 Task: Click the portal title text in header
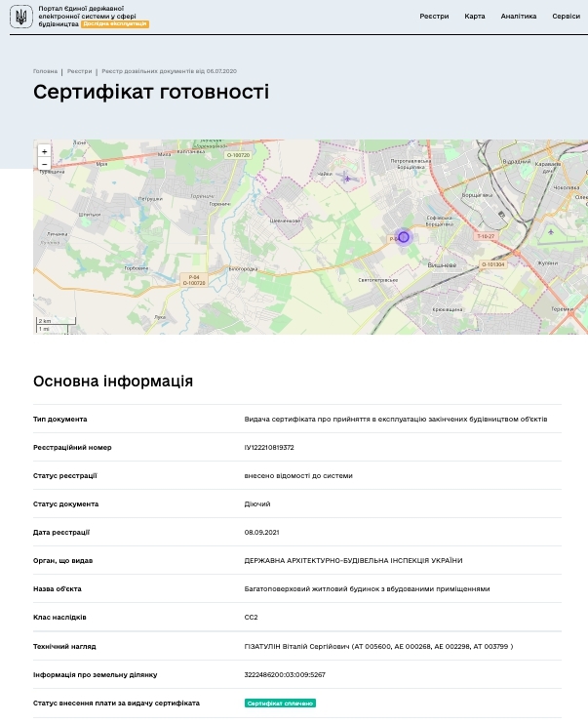click(87, 17)
